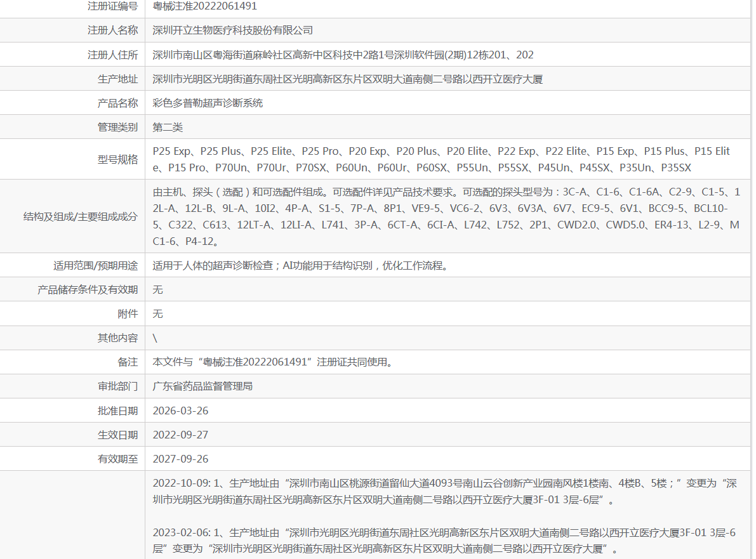Select the backslash value in 其他内容 row
This screenshot has width=756, height=559.
click(155, 338)
